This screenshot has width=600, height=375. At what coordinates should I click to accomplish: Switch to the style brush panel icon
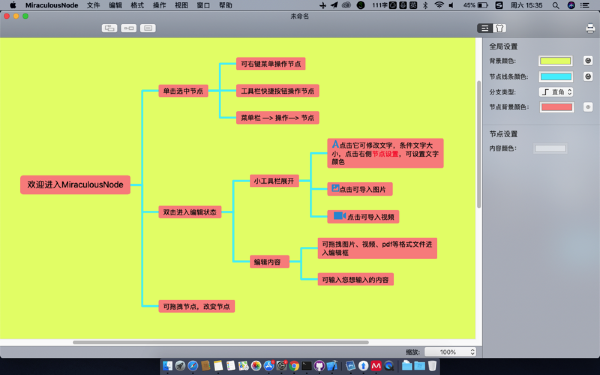coord(499,28)
